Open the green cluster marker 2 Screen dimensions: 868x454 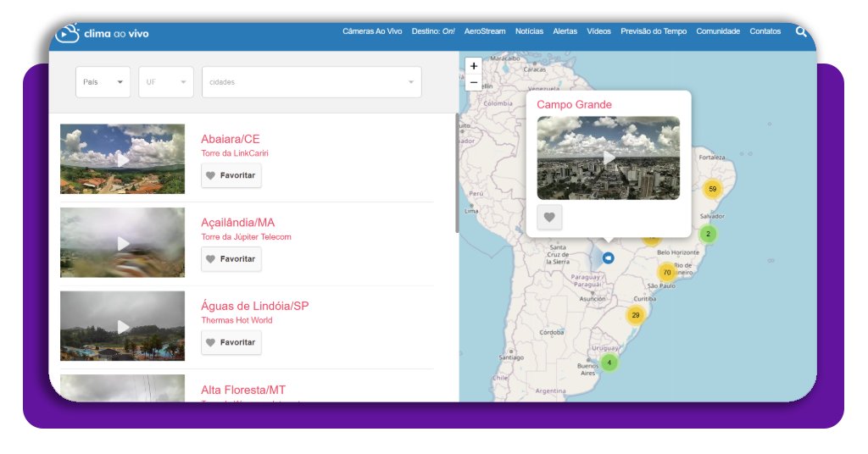coord(708,234)
